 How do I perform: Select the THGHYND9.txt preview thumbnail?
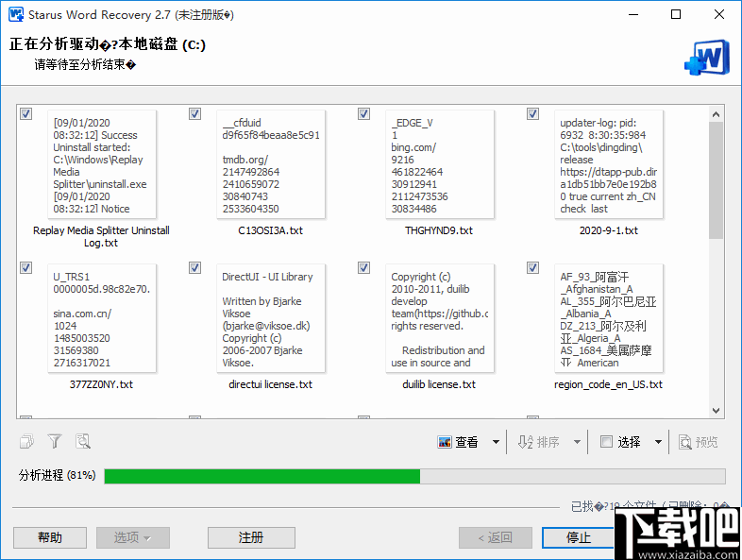pyautogui.click(x=440, y=164)
